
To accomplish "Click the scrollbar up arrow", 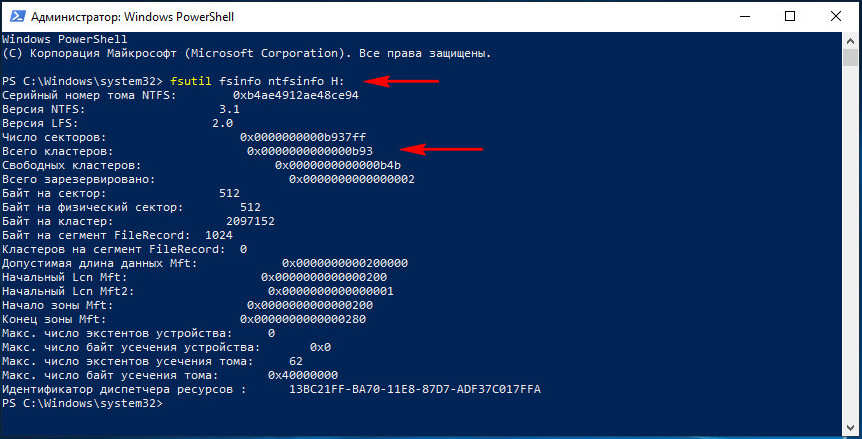I will pyautogui.click(x=849, y=40).
